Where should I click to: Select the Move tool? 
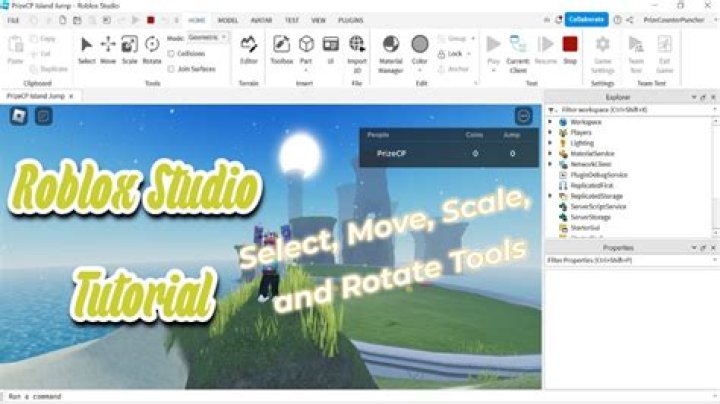[108, 45]
